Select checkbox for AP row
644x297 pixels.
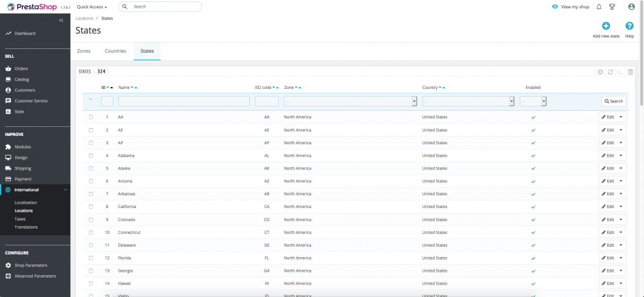(91, 142)
